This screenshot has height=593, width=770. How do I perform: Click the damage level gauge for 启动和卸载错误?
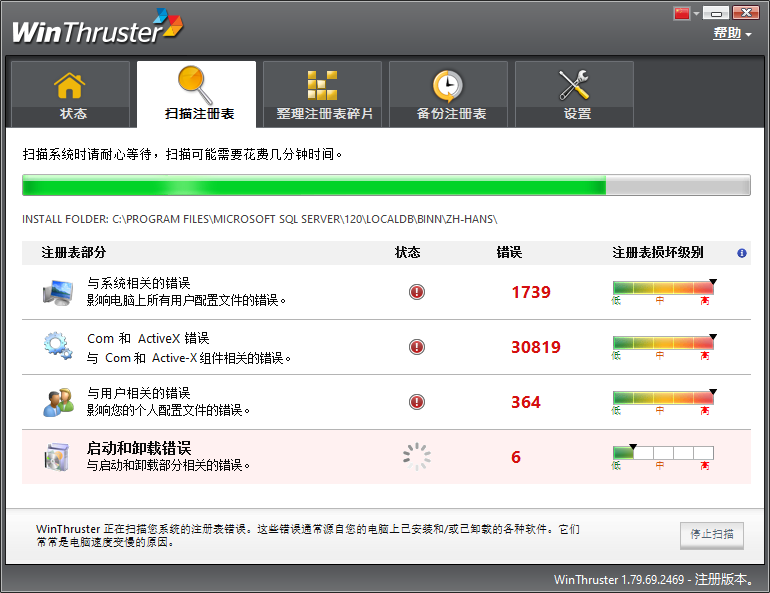663,453
